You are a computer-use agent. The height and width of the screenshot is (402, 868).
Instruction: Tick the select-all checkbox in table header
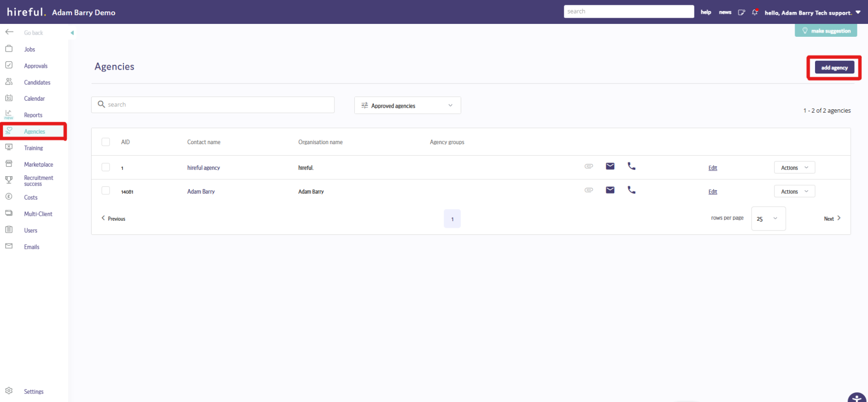(106, 142)
